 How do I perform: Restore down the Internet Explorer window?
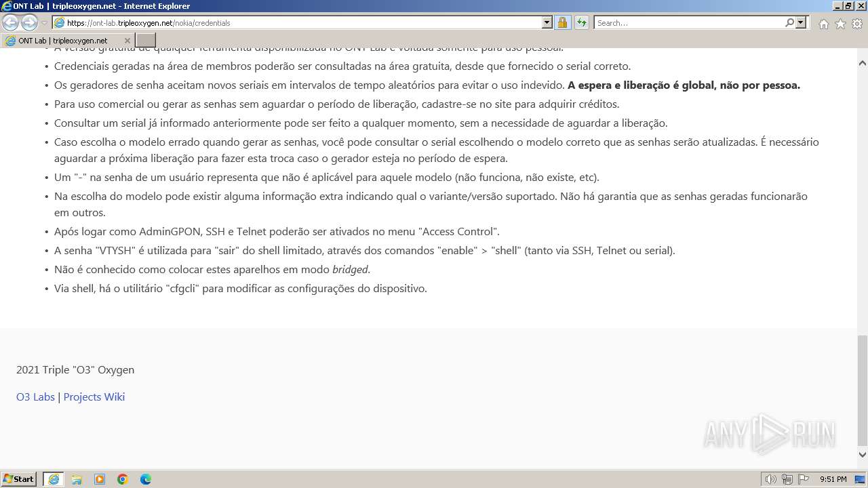pos(848,6)
